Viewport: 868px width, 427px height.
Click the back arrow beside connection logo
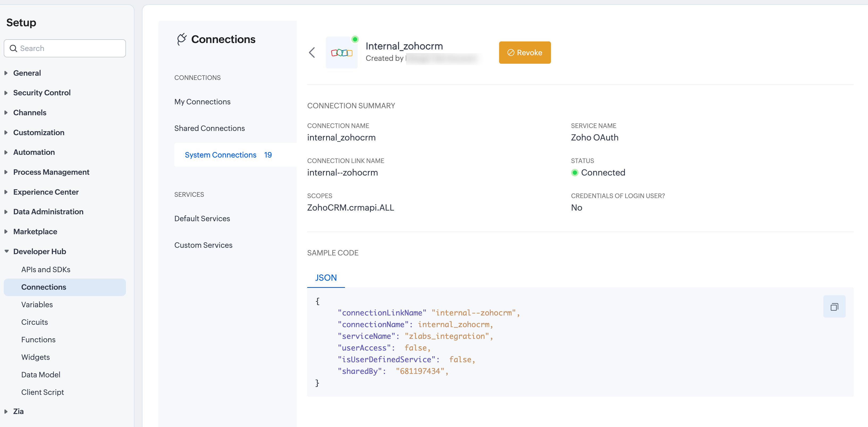(312, 53)
